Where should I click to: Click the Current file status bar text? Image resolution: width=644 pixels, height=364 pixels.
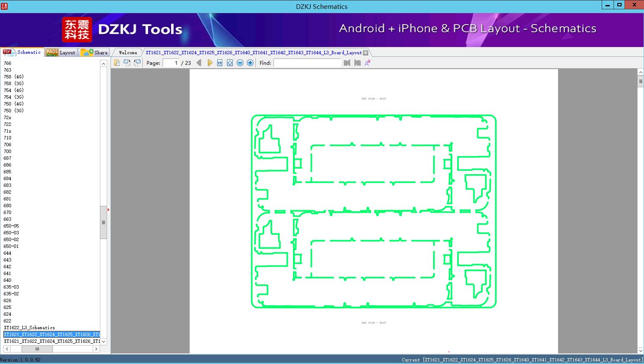[x=522, y=360]
